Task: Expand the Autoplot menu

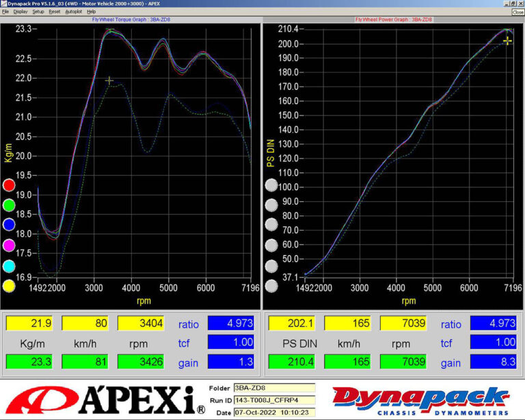Action: click(73, 12)
